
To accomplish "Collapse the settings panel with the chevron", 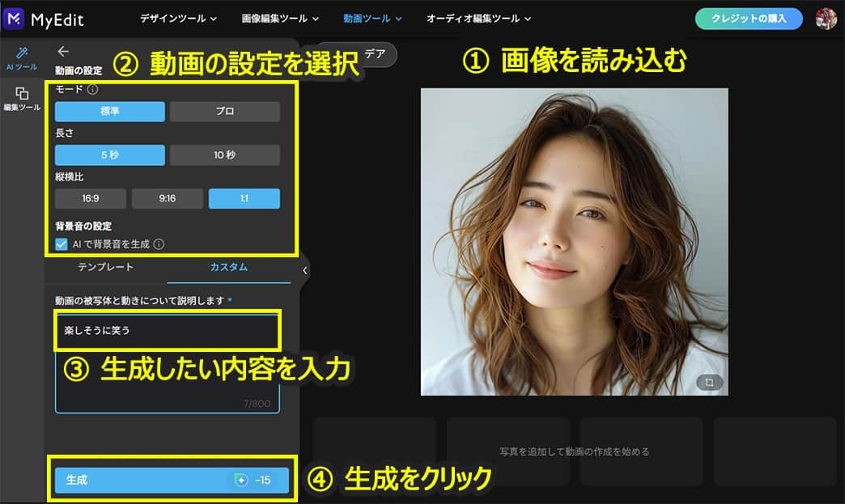I will (304, 271).
